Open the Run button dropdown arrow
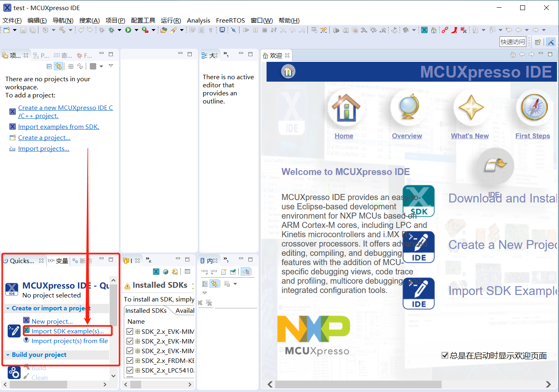Screen dimensions: 559x392 pos(136,30)
